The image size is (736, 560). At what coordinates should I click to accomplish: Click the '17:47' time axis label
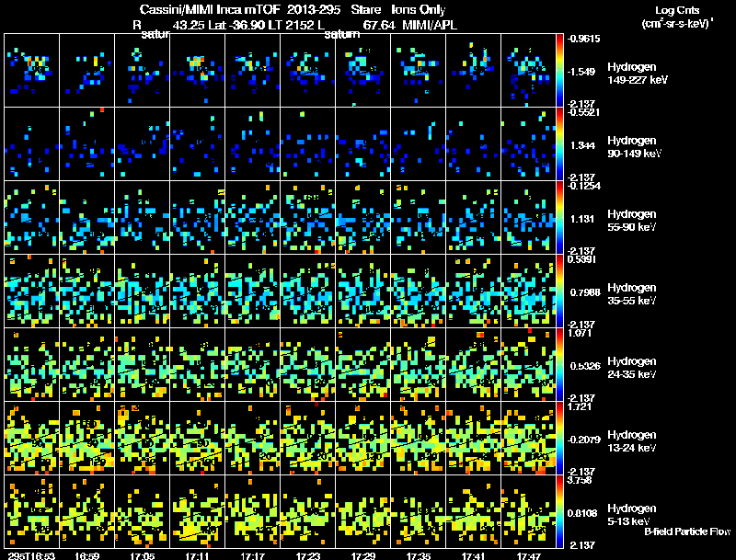click(x=528, y=555)
